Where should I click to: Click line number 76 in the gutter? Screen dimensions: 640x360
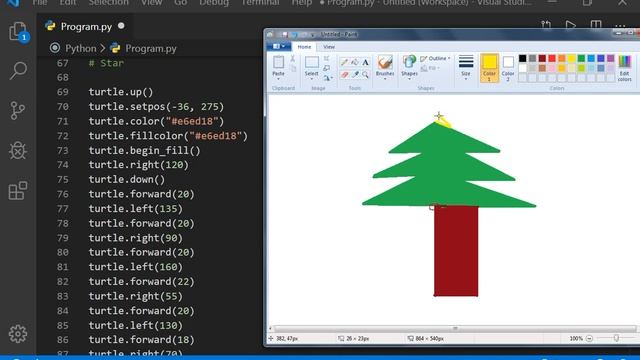(62, 194)
